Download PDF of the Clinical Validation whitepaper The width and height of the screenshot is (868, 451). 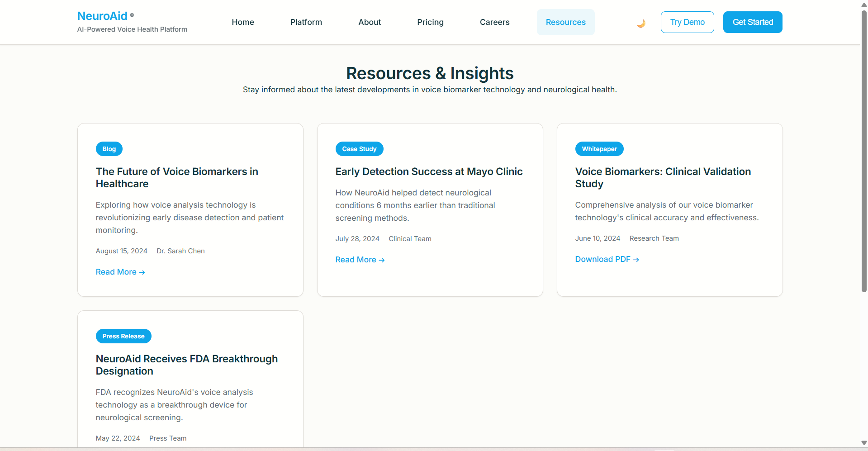(607, 259)
